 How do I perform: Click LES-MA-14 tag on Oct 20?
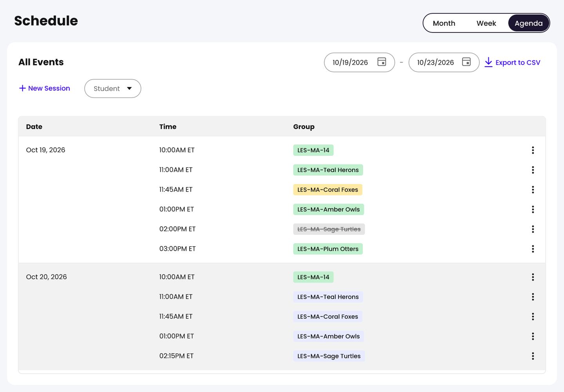(x=313, y=277)
